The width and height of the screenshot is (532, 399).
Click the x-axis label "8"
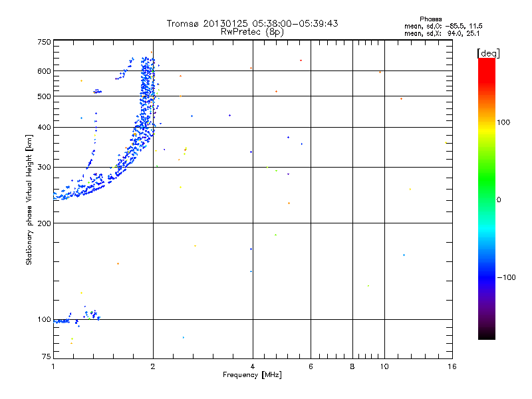(352, 366)
